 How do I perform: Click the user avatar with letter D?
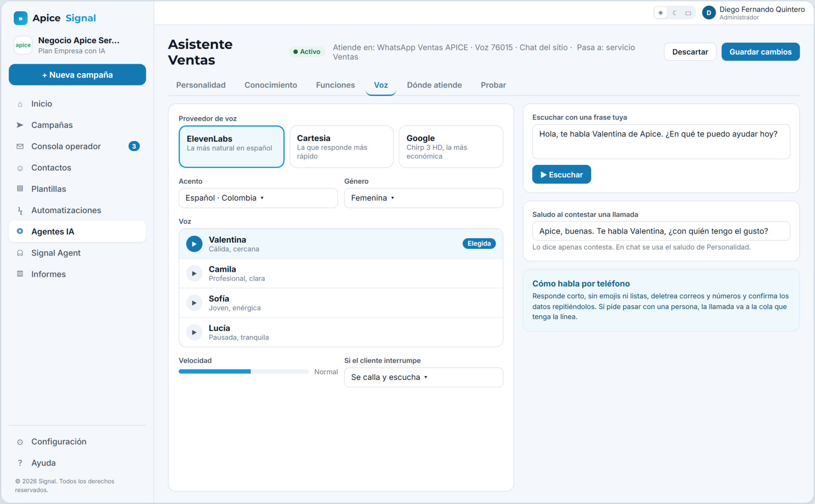[x=709, y=13]
